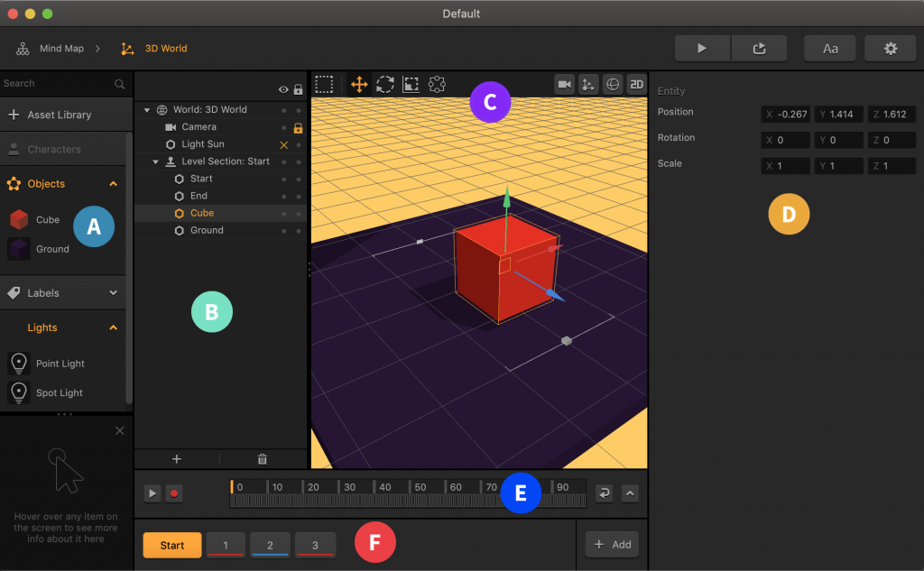Delete selected entity with trash icon

coord(263,459)
